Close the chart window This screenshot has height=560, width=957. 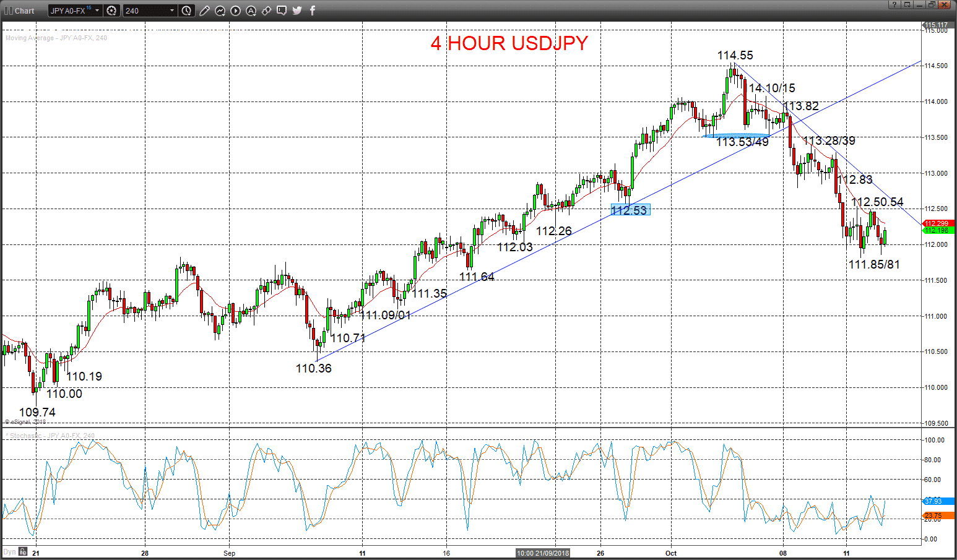[945, 5]
